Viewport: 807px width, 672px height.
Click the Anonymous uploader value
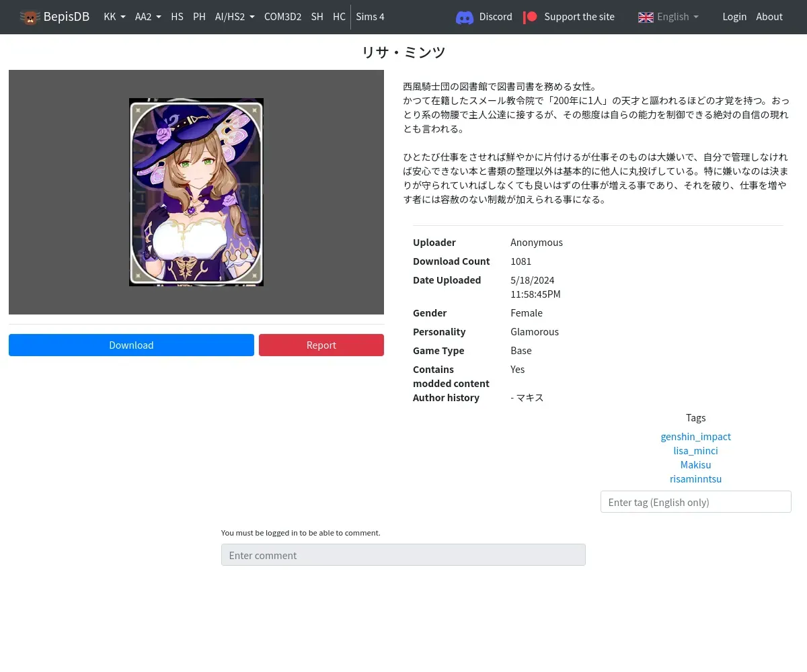tap(537, 243)
